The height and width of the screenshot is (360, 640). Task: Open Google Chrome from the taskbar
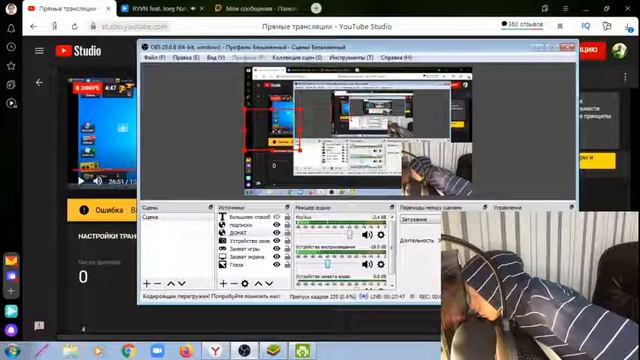(x=128, y=351)
